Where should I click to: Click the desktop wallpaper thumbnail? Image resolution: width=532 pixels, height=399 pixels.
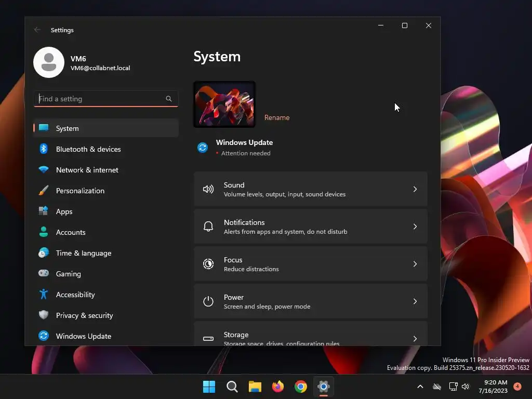(224, 104)
